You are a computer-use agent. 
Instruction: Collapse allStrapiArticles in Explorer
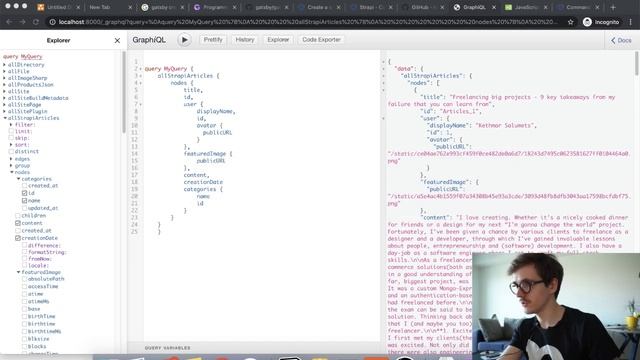click(x=4, y=118)
